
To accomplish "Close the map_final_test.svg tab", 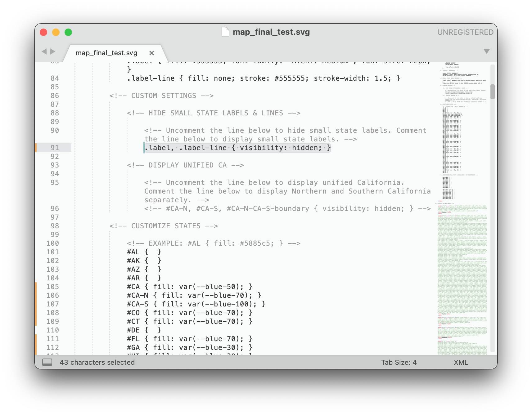I will pyautogui.click(x=152, y=53).
